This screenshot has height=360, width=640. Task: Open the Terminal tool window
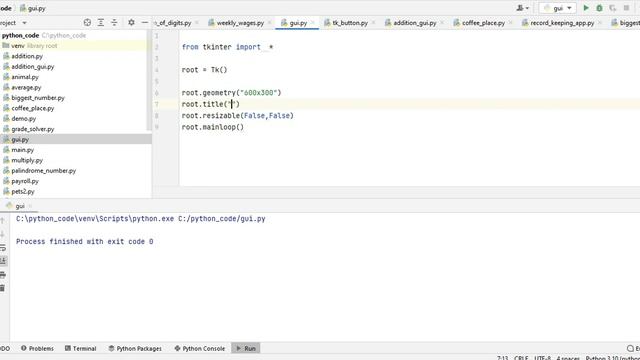point(80,348)
